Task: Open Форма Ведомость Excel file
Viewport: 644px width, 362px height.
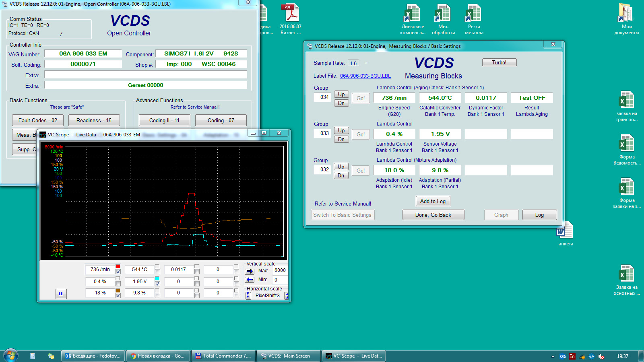Action: (627, 150)
